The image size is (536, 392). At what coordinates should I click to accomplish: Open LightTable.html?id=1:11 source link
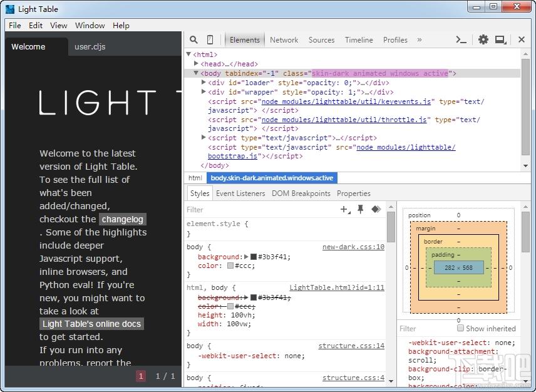pyautogui.click(x=337, y=287)
